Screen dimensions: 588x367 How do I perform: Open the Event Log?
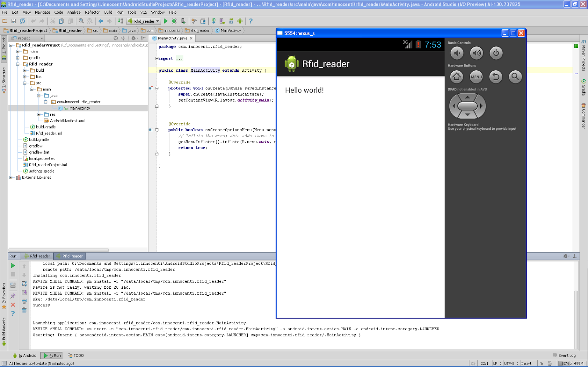566,355
